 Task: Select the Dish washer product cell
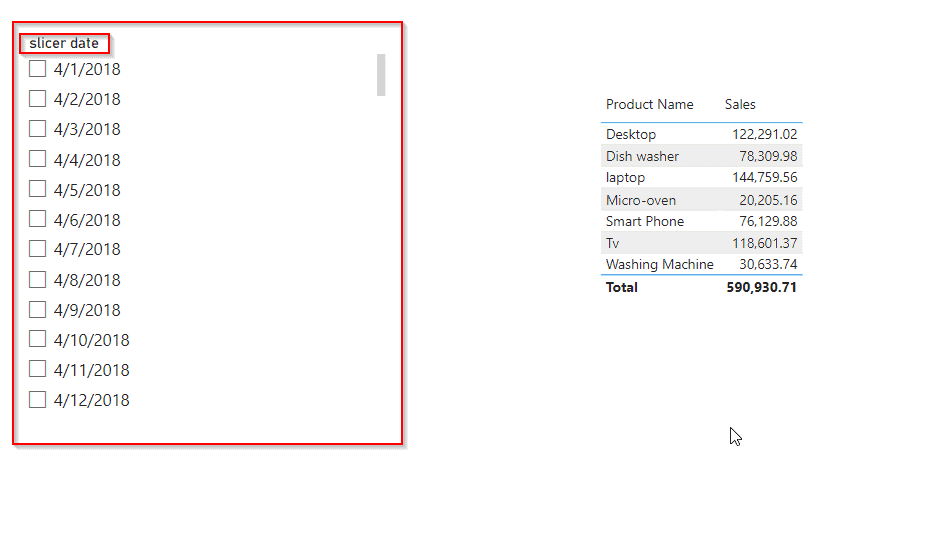pos(642,156)
